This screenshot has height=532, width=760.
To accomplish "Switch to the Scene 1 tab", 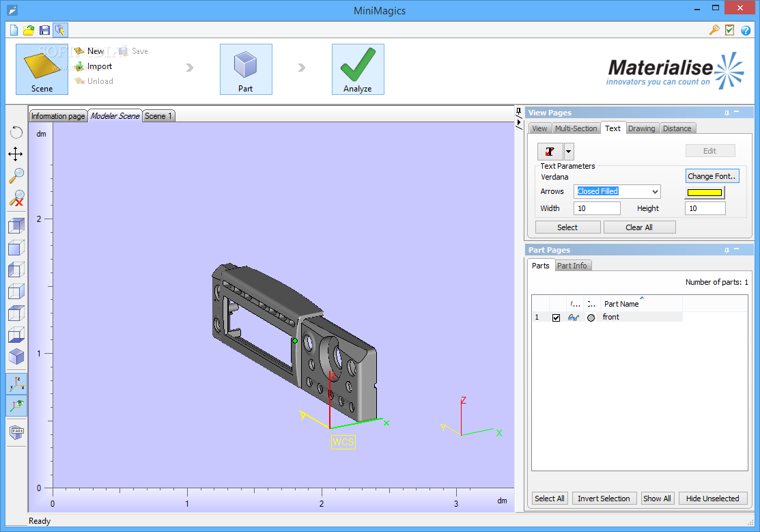I will pyautogui.click(x=158, y=116).
